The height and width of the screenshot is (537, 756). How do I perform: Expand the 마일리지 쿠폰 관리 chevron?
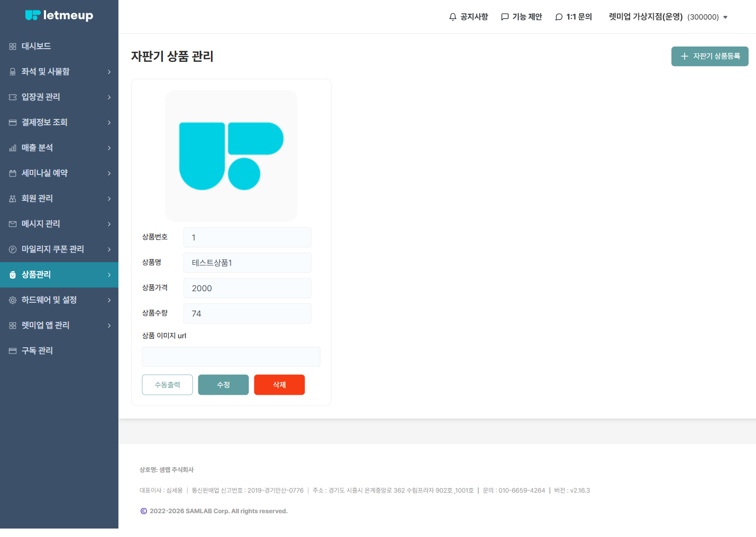tap(109, 249)
